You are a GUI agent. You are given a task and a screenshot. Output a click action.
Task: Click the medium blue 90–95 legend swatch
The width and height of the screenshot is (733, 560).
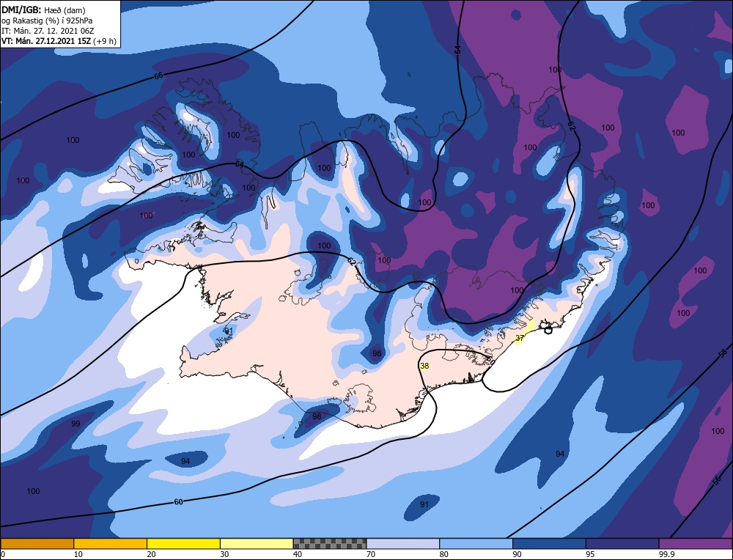click(x=549, y=544)
